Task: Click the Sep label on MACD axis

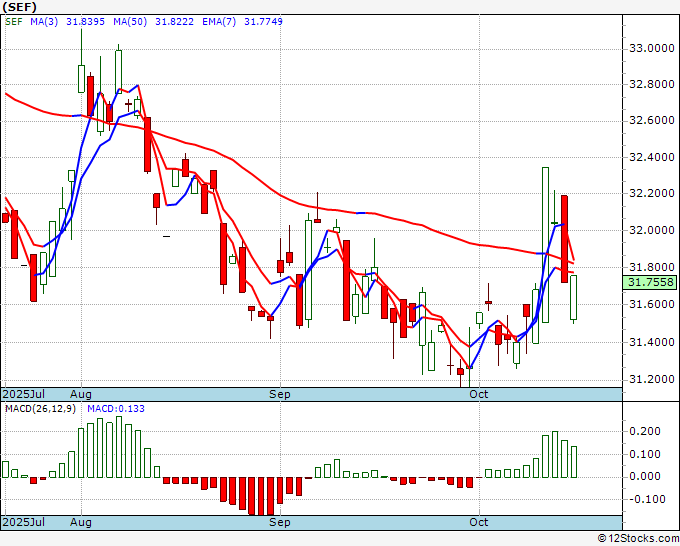Action: pyautogui.click(x=280, y=522)
